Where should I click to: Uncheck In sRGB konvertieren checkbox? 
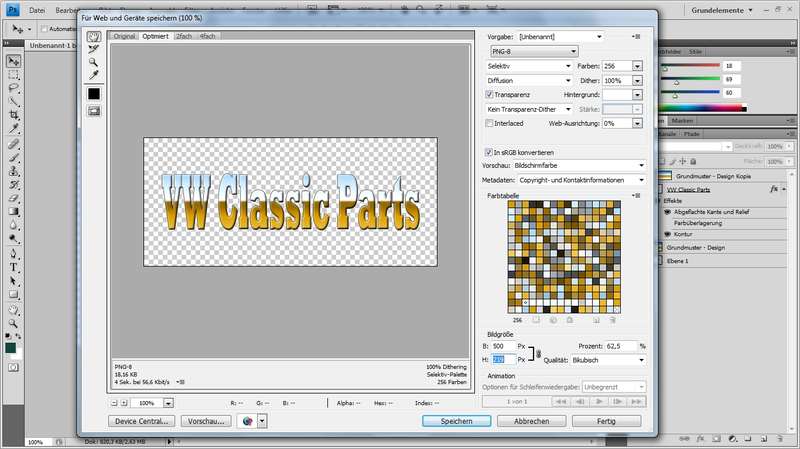click(x=489, y=153)
